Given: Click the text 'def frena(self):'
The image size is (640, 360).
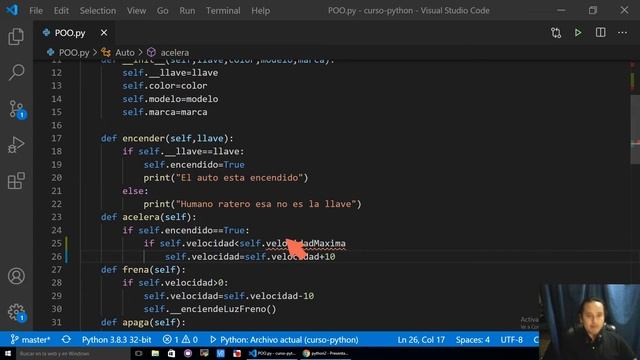Looking at the screenshot, I should (x=143, y=270).
